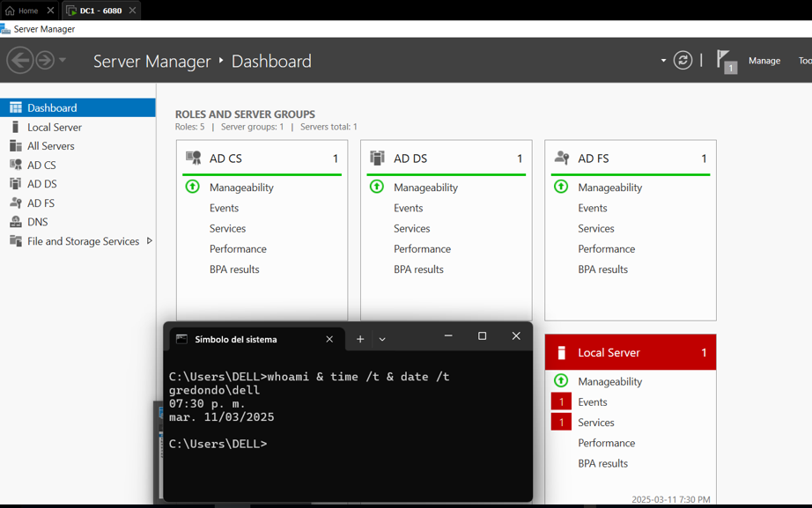Screen dimensions: 812x508
Task: Click the red Events alert badge in Local Server
Action: (x=561, y=401)
